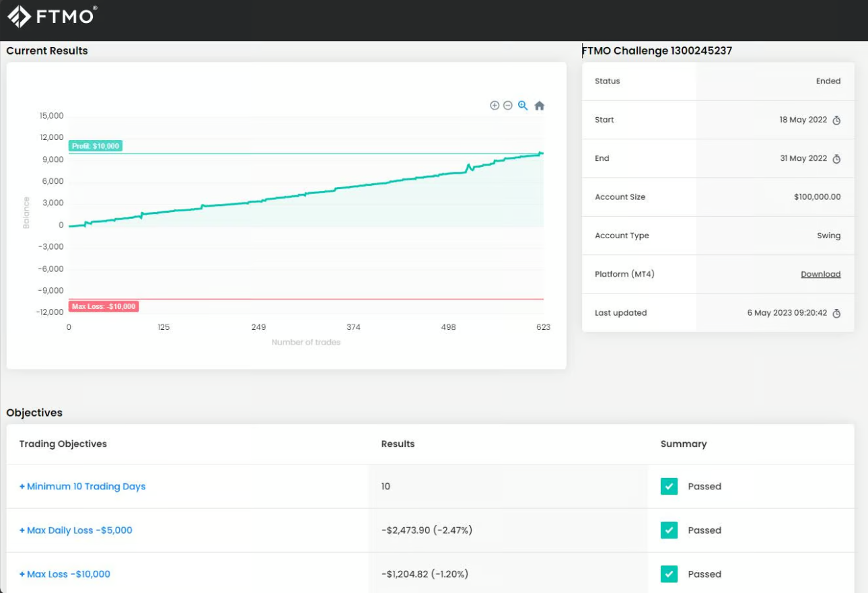Click the 374 tick on trades axis

[353, 327]
